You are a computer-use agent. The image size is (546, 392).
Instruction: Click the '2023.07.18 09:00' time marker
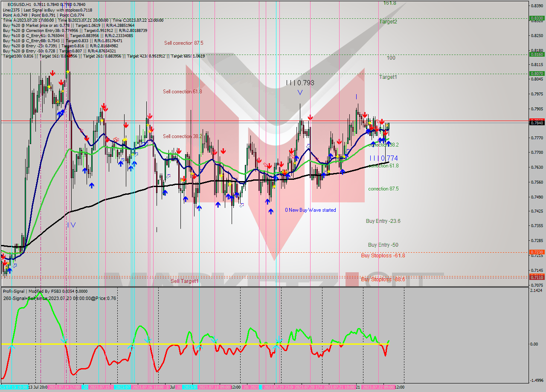214,387
